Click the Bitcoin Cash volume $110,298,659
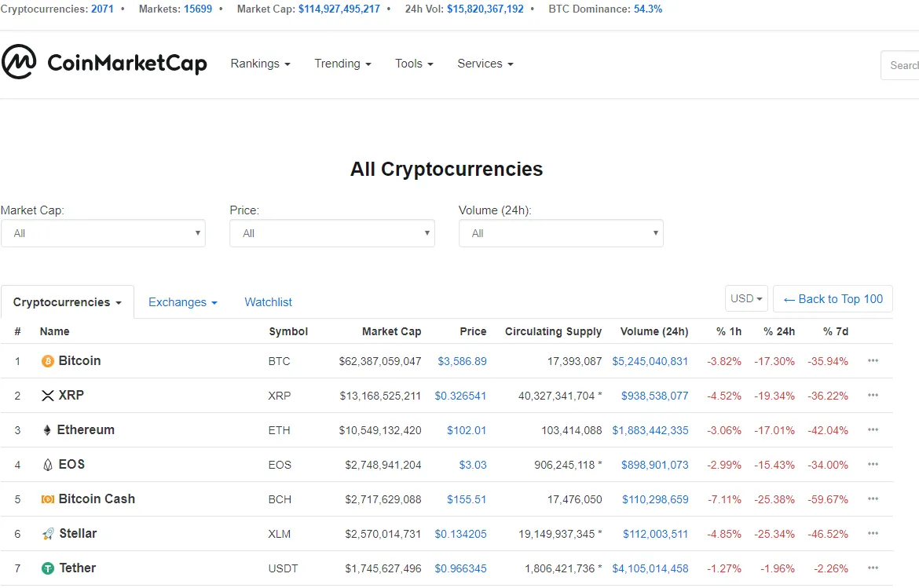The width and height of the screenshot is (919, 588). pos(655,499)
